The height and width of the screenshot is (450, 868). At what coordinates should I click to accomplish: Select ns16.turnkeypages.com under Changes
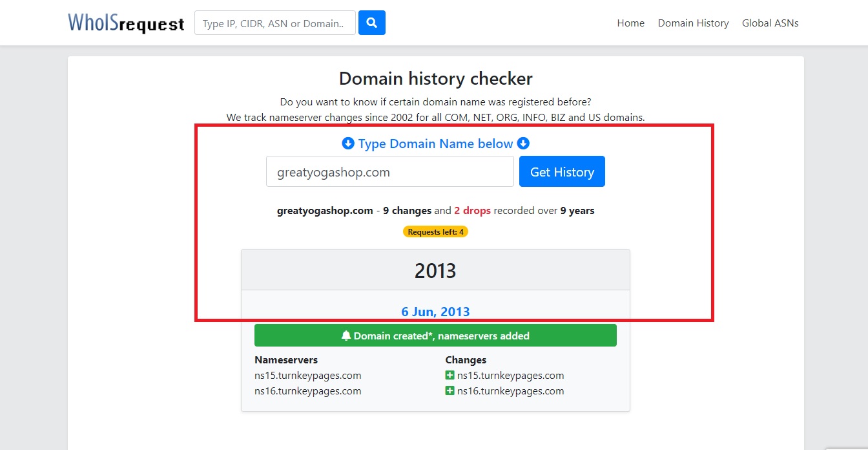(510, 391)
